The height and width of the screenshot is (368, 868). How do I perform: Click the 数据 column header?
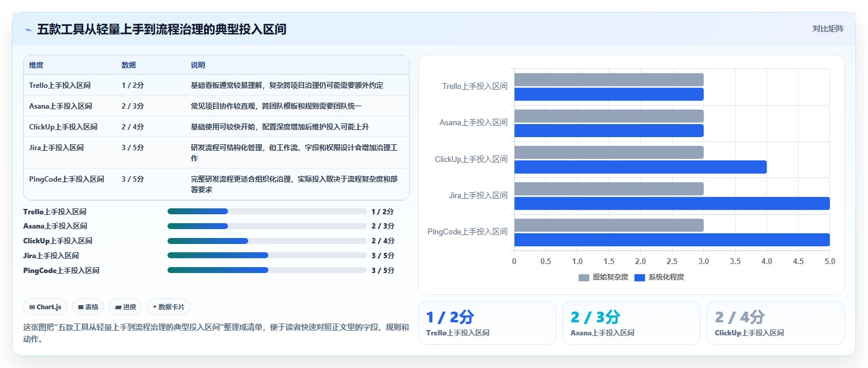129,65
